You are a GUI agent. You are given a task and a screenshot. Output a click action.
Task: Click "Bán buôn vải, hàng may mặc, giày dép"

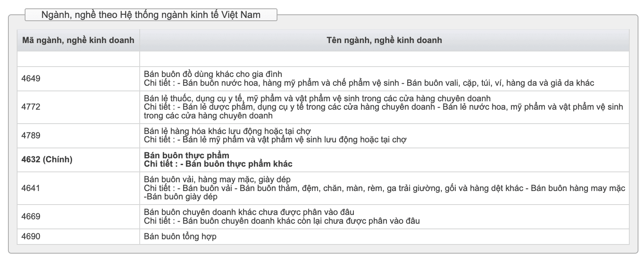pyautogui.click(x=217, y=179)
